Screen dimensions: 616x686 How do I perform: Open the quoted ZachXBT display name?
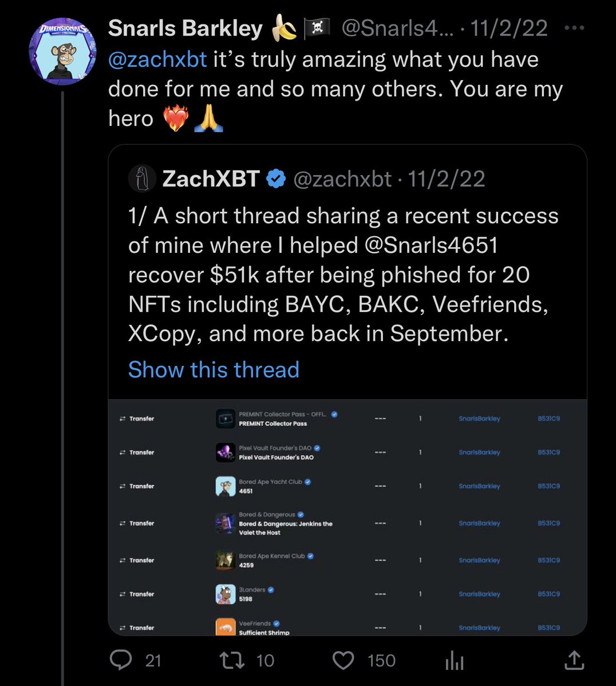click(x=211, y=179)
